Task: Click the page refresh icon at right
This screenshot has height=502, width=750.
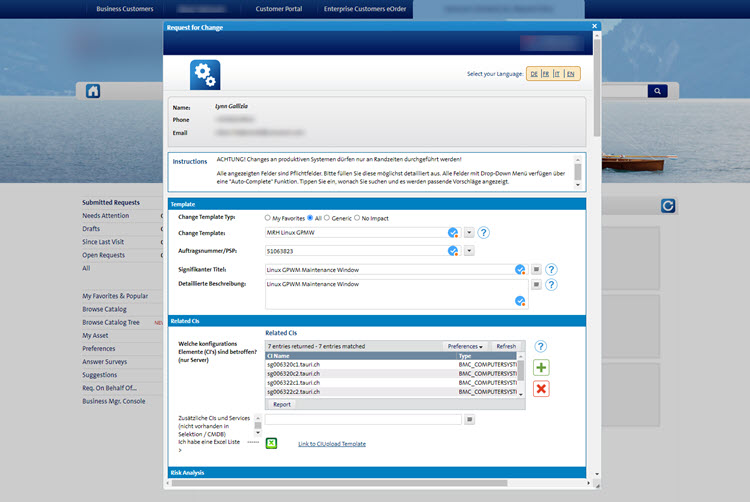Action: pos(668,206)
